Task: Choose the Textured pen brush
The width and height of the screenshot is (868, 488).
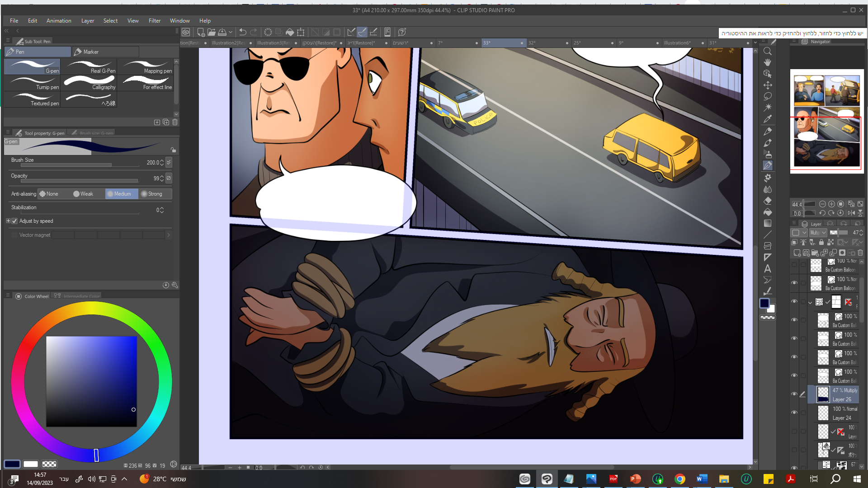Action: click(33, 99)
